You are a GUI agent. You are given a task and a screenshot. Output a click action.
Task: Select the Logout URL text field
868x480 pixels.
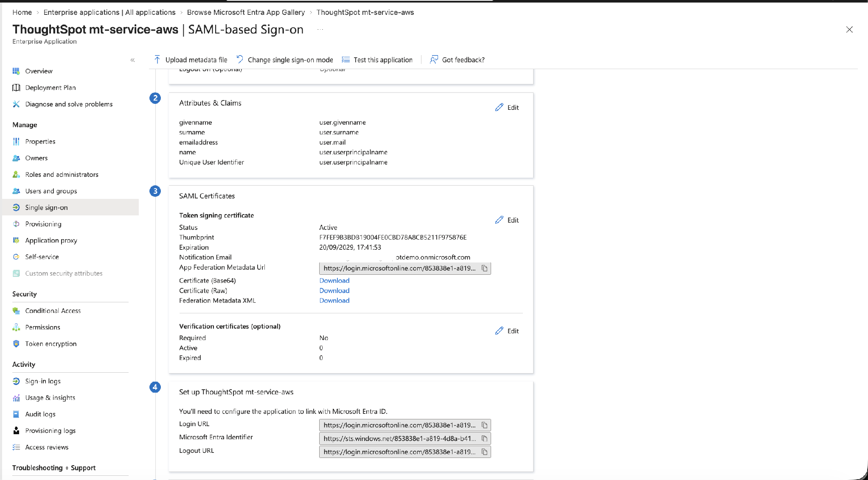pyautogui.click(x=405, y=452)
